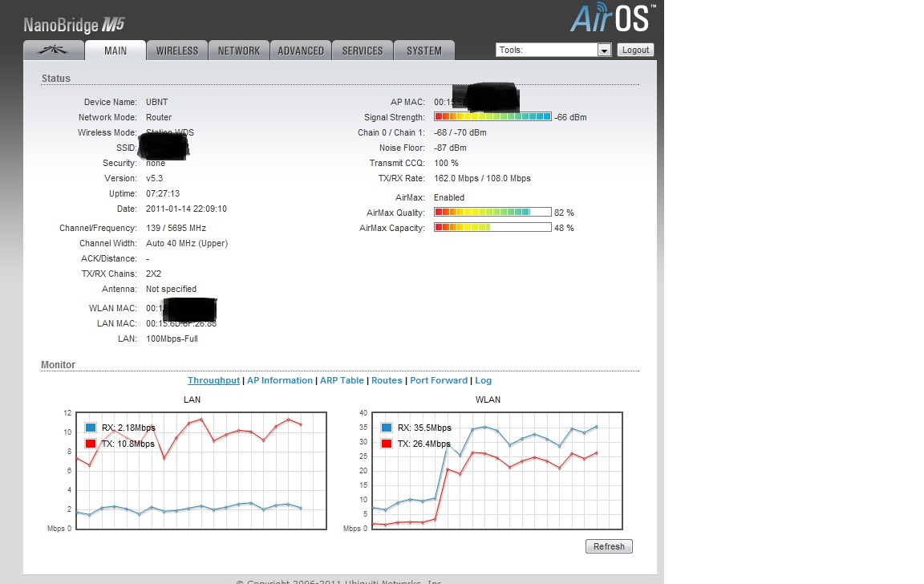Click the Tools select field
The width and height of the screenshot is (924, 584).
tap(553, 50)
